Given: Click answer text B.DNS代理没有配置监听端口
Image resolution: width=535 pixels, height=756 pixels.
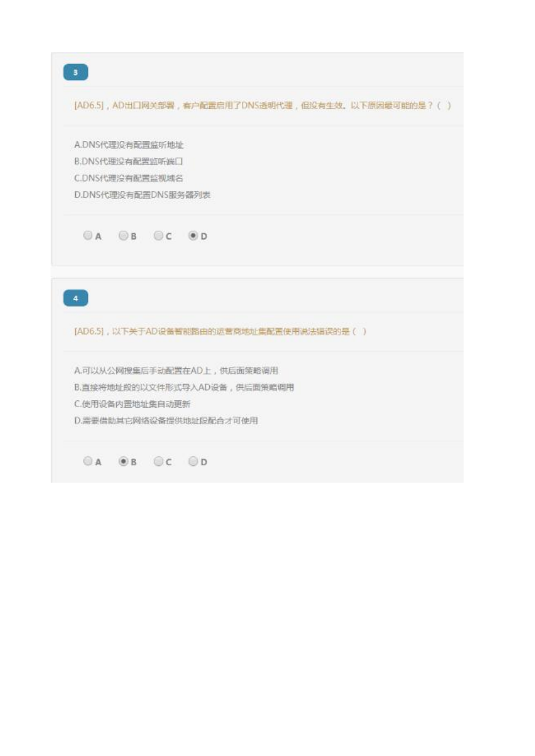Looking at the screenshot, I should point(129,162).
